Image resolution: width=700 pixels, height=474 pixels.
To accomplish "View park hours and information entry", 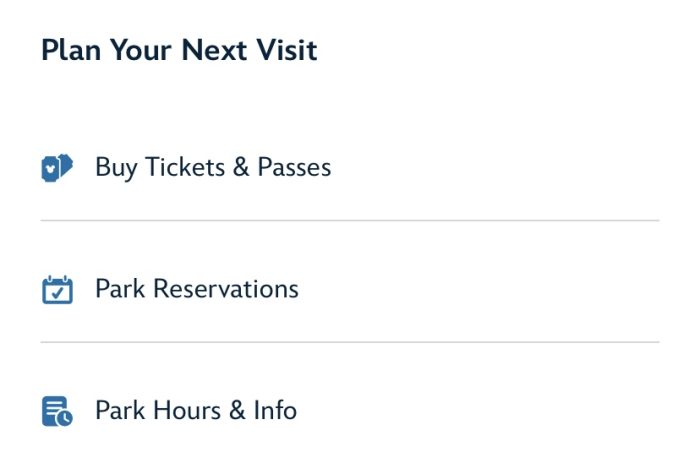I will pos(350,410).
